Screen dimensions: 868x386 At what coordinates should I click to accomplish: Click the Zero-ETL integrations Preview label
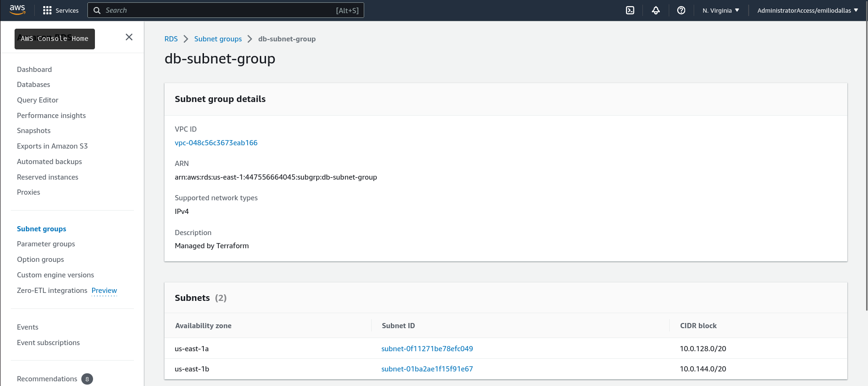tap(104, 291)
